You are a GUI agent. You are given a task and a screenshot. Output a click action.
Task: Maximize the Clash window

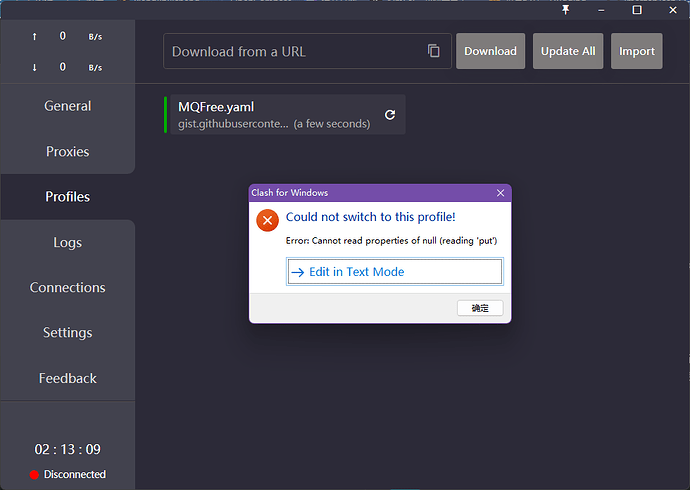(x=637, y=10)
